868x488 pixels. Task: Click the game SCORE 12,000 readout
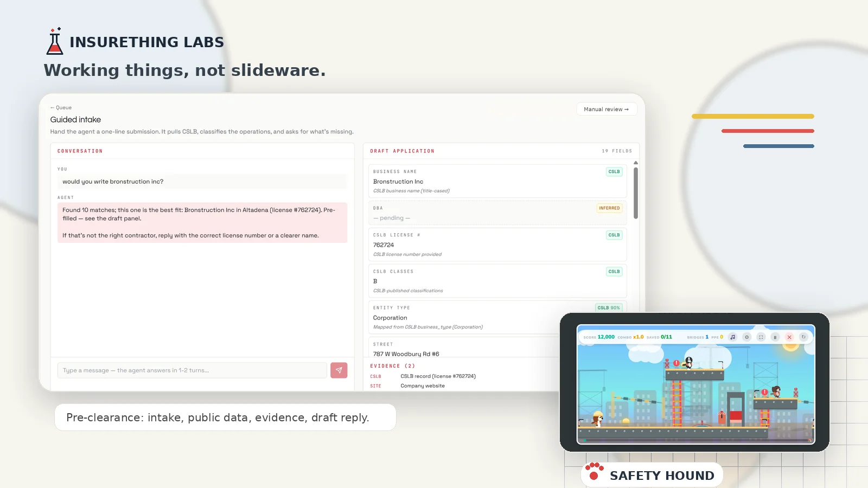click(x=599, y=337)
